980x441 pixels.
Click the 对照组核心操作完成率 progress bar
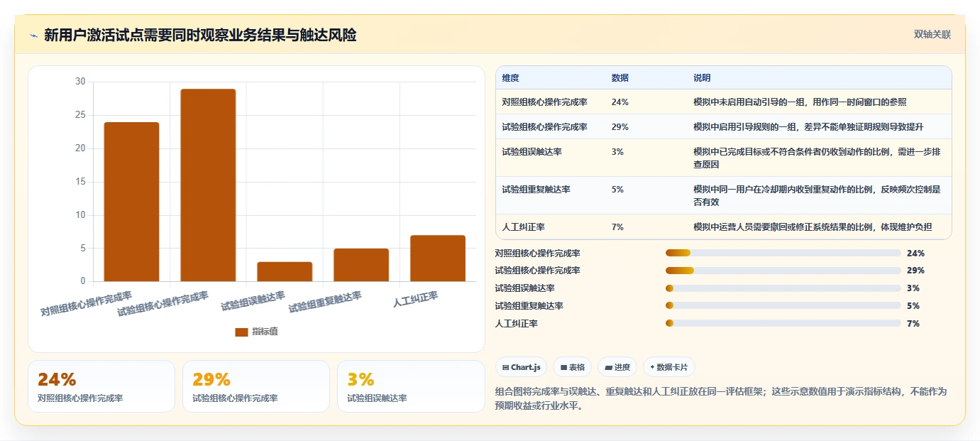point(783,253)
